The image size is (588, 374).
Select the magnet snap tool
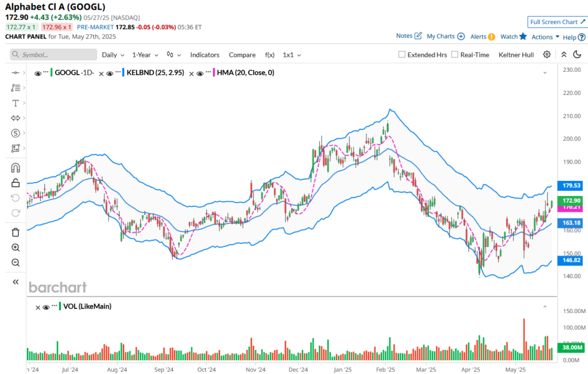click(x=16, y=168)
